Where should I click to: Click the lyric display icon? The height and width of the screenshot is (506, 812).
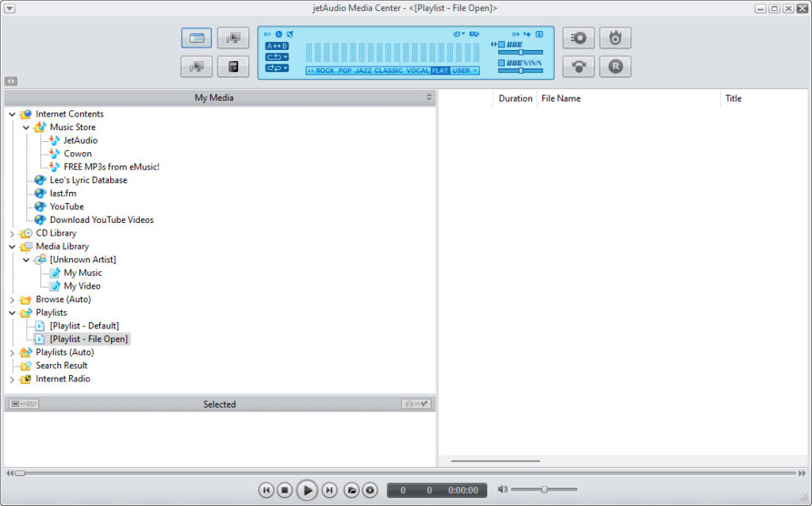(474, 34)
